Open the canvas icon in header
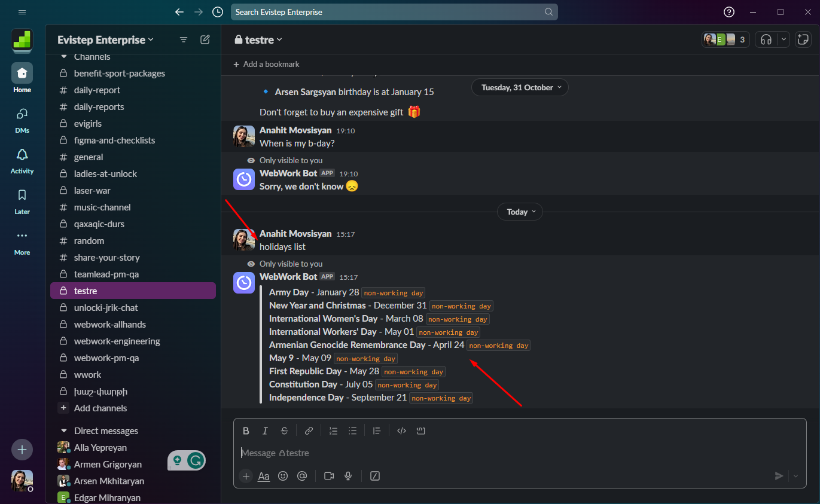Image resolution: width=820 pixels, height=504 pixels. coord(803,39)
